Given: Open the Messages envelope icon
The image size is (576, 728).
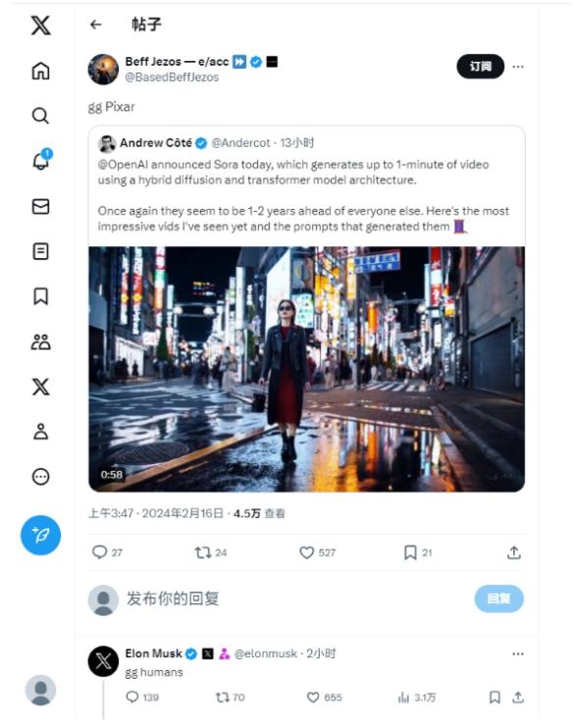Looking at the screenshot, I should tap(40, 206).
